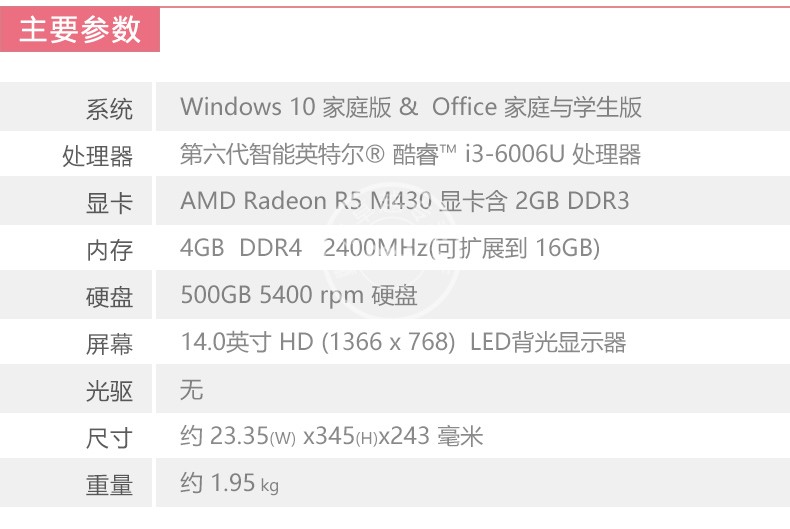
Task: Select the 处理器 row label
Action: pyautogui.click(x=97, y=156)
